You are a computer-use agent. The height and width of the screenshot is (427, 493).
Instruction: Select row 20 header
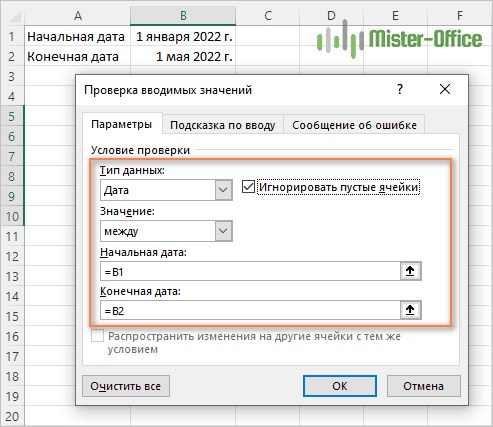coord(12,416)
